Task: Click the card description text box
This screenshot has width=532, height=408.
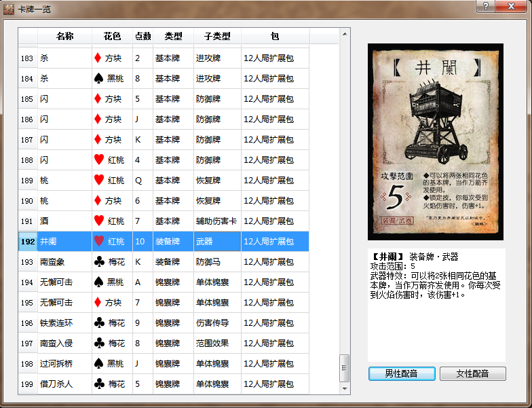Action: pos(437,305)
